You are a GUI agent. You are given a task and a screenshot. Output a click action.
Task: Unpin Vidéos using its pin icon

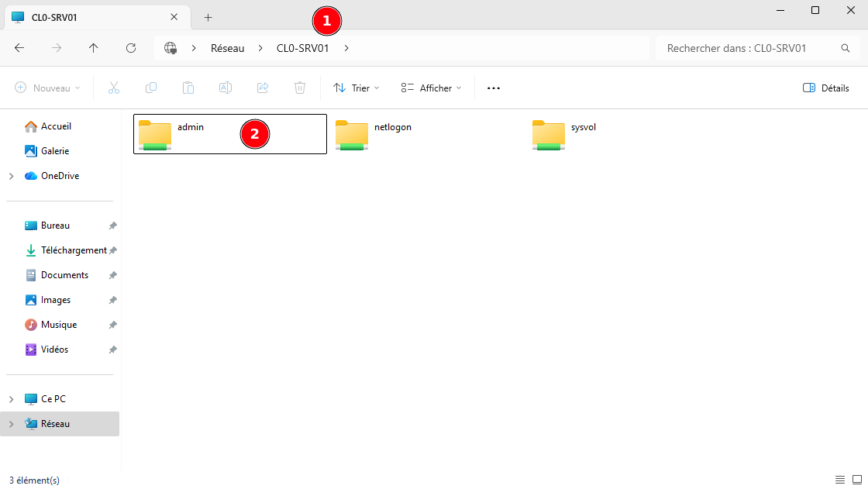pyautogui.click(x=113, y=350)
